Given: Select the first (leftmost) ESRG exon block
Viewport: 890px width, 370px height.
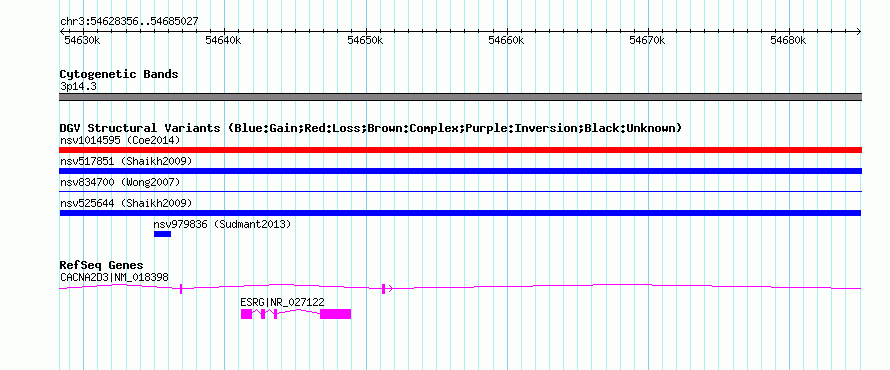Looking at the screenshot, I should point(246,314).
